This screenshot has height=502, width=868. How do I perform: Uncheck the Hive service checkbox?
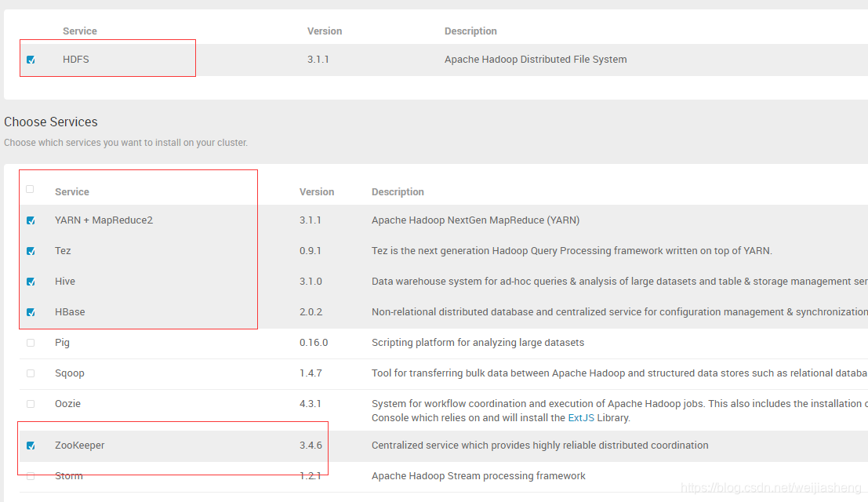(31, 282)
